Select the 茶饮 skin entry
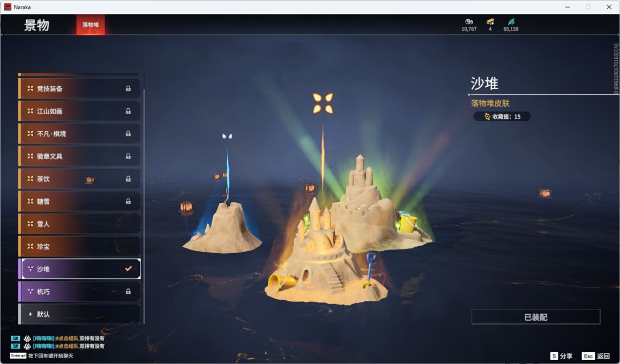Viewport: 620px width, 364px height. click(79, 178)
